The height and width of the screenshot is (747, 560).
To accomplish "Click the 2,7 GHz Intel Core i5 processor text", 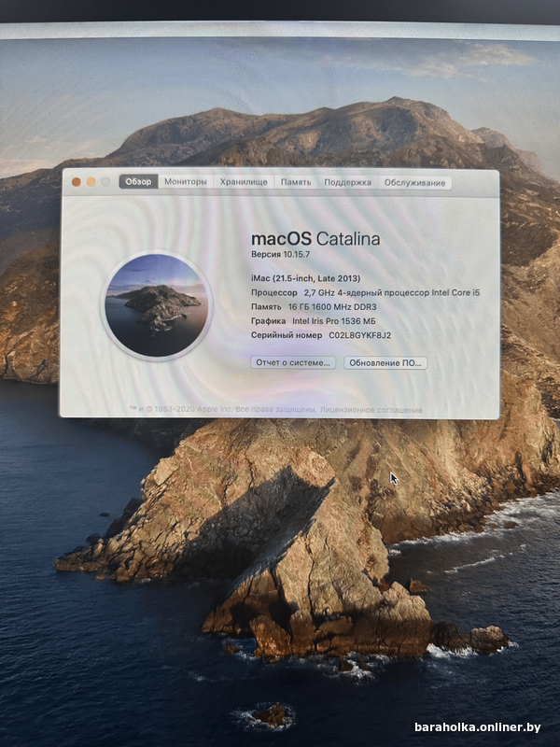I will pos(392,293).
